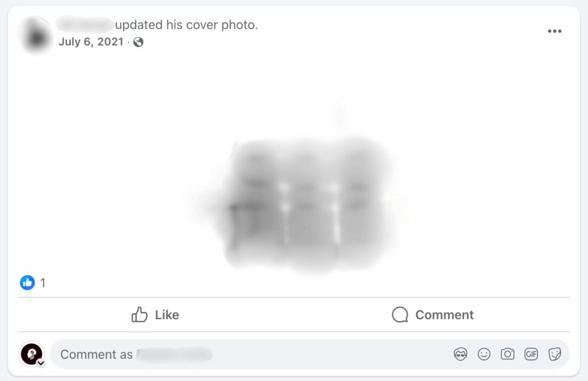Open the poster's blurred profile picture

(36, 34)
